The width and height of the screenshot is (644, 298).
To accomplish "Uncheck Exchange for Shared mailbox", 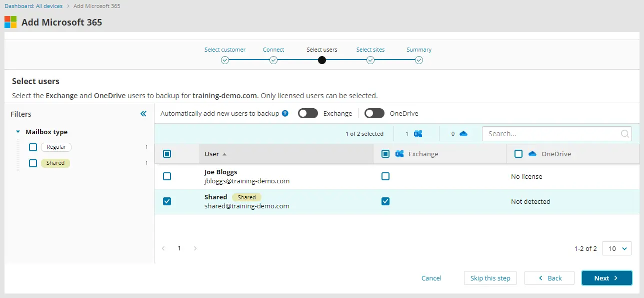I will tap(385, 201).
